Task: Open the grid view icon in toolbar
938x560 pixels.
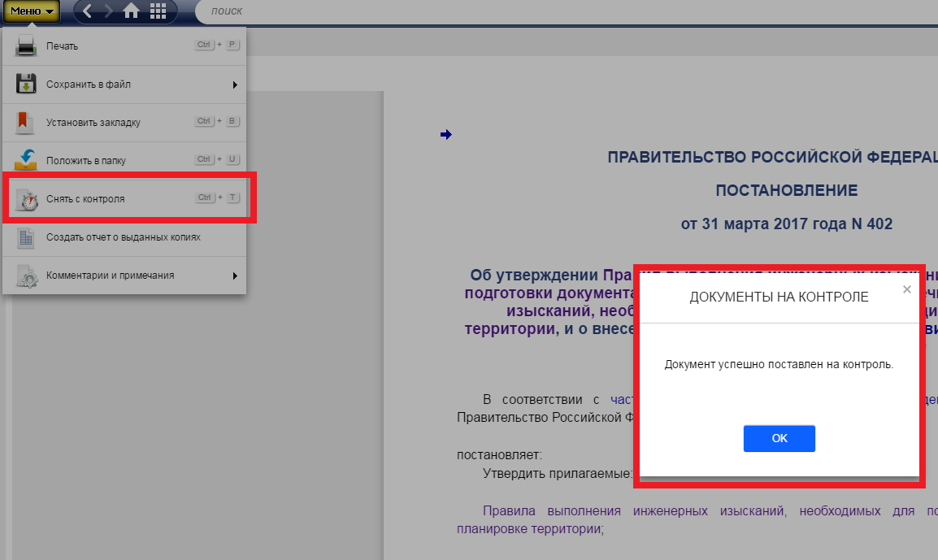Action: [158, 11]
